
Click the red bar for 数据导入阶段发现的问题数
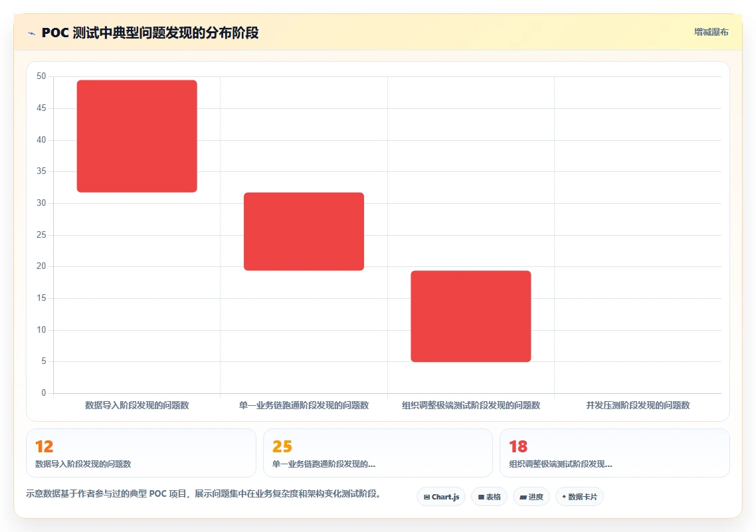pyautogui.click(x=137, y=136)
